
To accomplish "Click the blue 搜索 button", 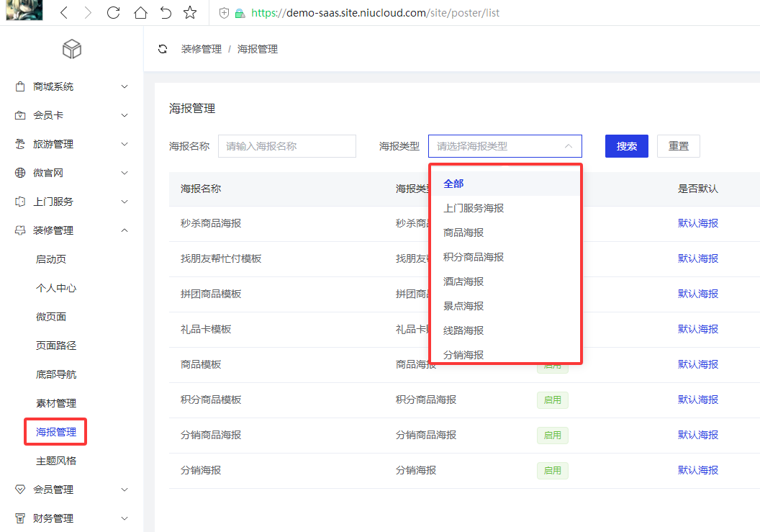I will pyautogui.click(x=626, y=146).
